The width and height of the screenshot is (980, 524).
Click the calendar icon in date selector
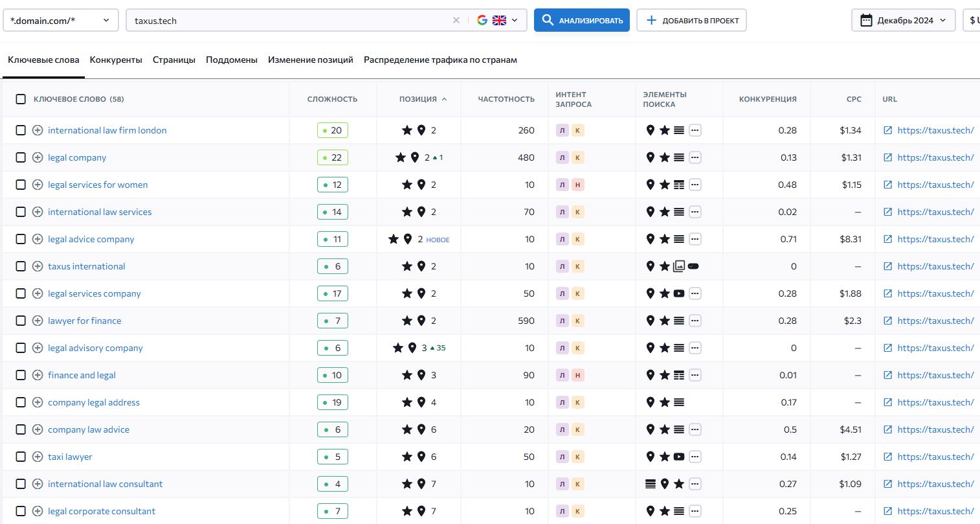866,20
